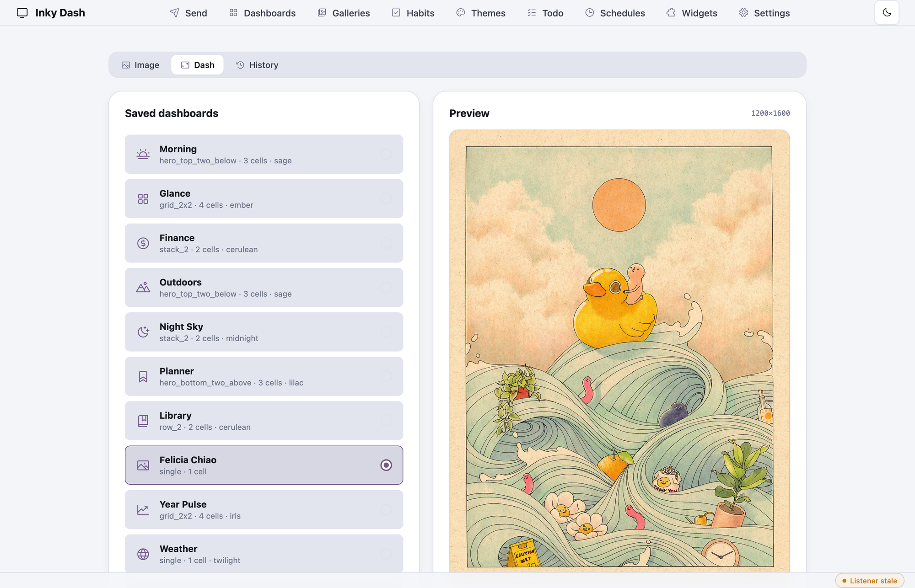Click the Listener stale status badge
The width and height of the screenshot is (915, 588).
coord(869,581)
